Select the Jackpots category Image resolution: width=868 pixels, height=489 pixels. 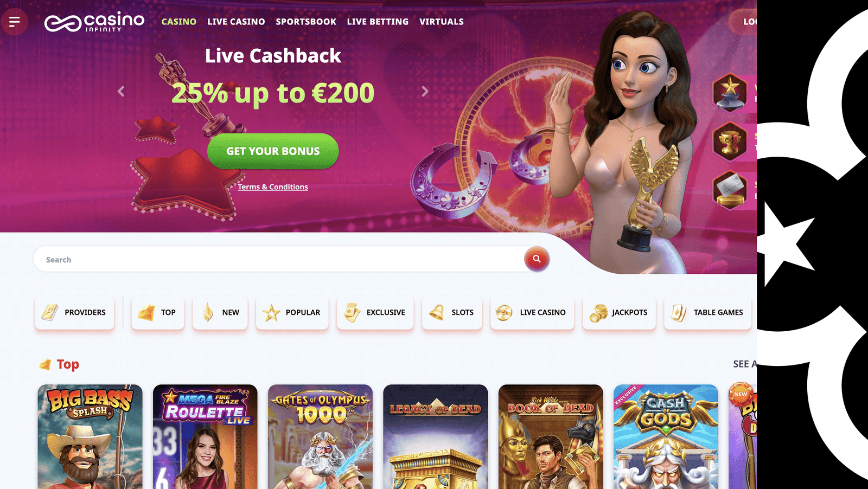(x=619, y=312)
